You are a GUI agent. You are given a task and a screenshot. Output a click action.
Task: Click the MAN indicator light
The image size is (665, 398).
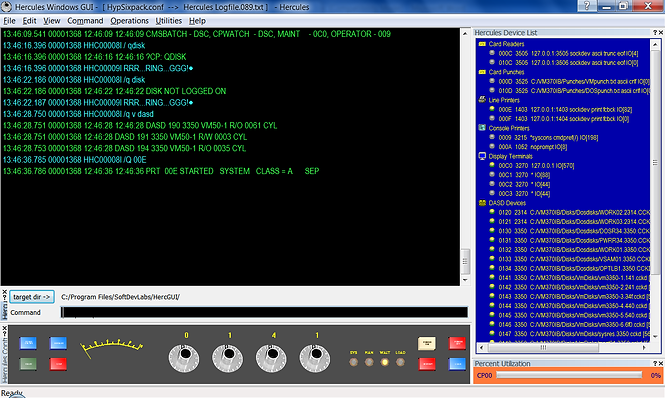(x=369, y=362)
